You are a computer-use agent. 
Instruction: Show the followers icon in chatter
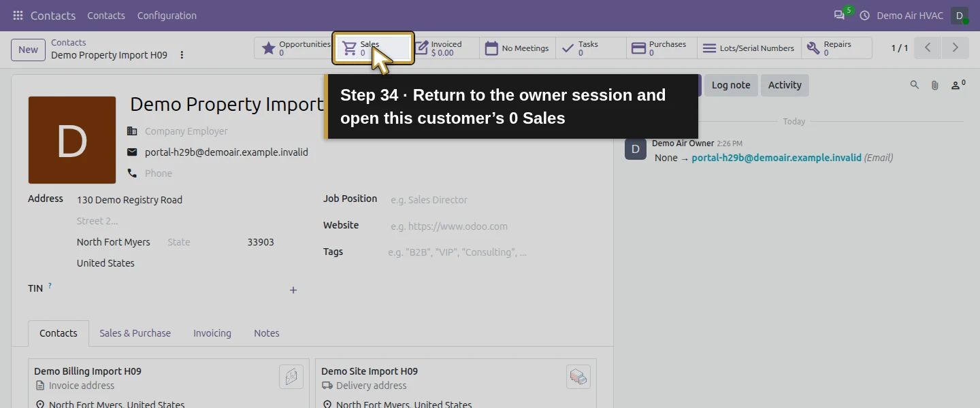[958, 85]
